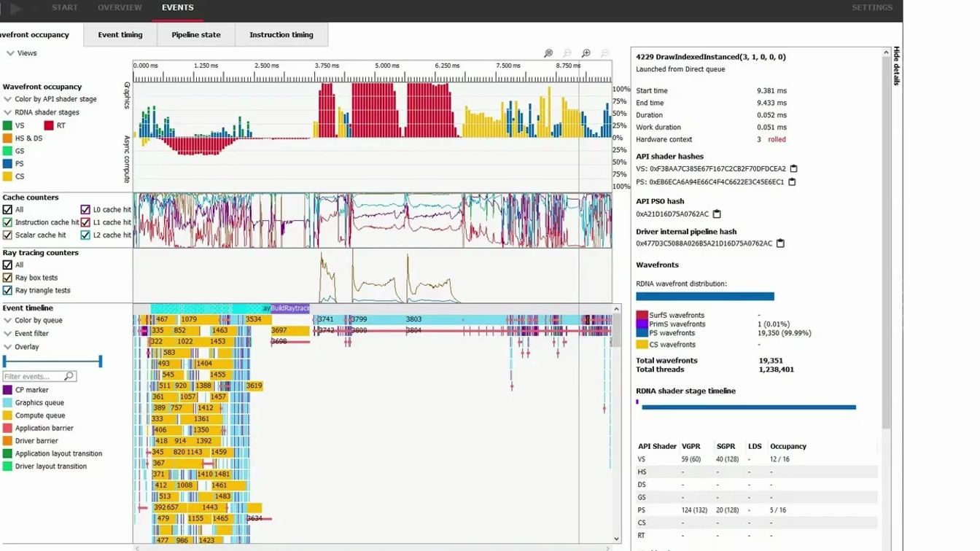
Task: Click the play arrow icon in top bar
Action: point(16,9)
